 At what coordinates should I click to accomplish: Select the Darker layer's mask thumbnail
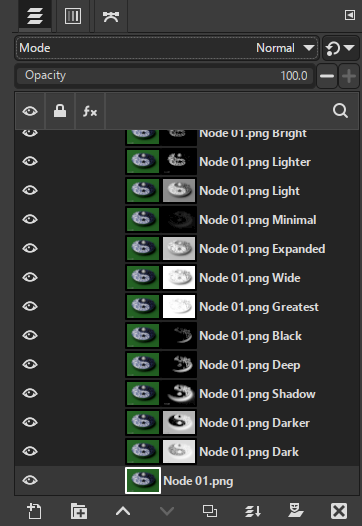[179, 422]
